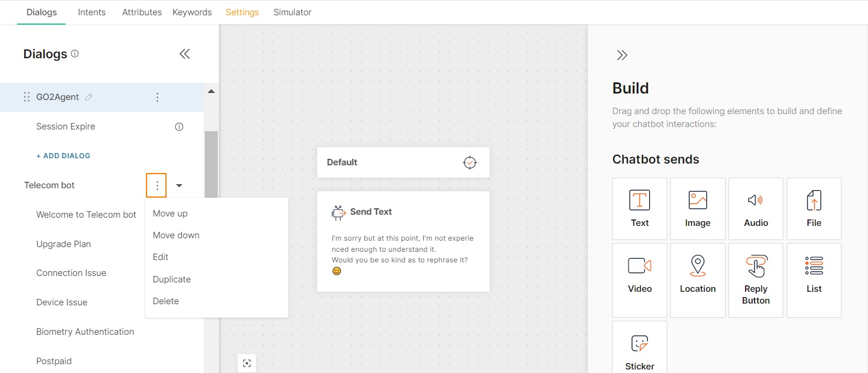Select the Video element icon
868x373 pixels.
pos(640,266)
